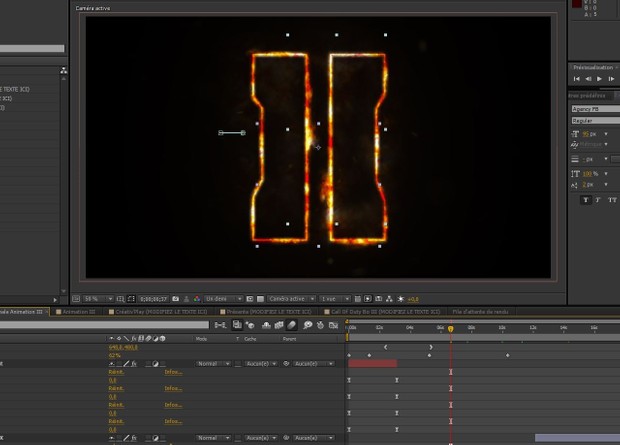The width and height of the screenshot is (620, 445).
Task: Open the fast previews icon
Action: pyautogui.click(x=368, y=299)
